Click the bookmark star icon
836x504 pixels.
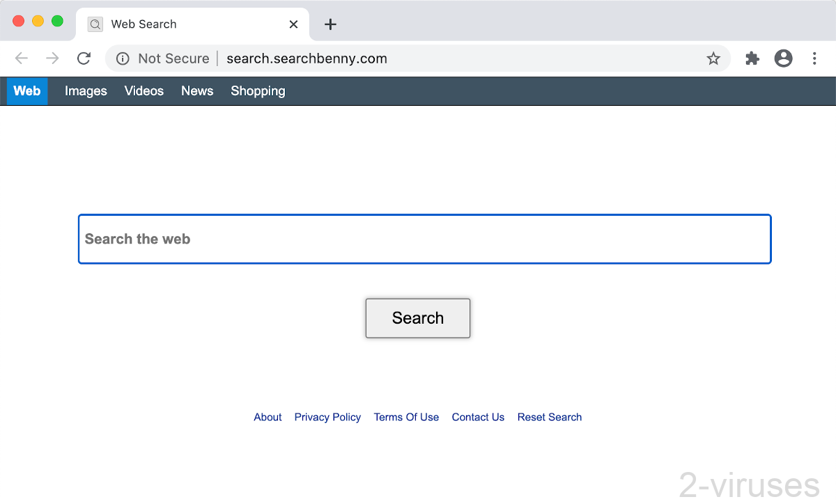pos(713,58)
